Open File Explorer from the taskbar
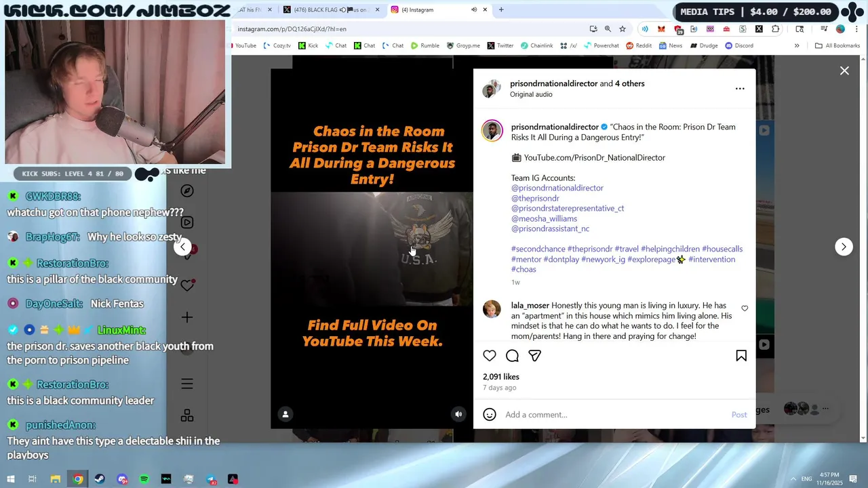This screenshot has height=488, width=868. pyautogui.click(x=56, y=479)
